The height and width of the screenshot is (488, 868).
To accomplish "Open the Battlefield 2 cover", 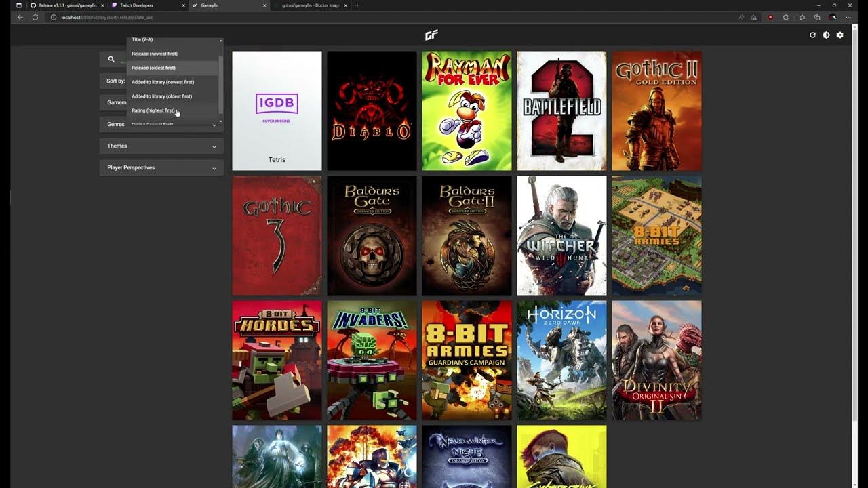I will (x=561, y=110).
